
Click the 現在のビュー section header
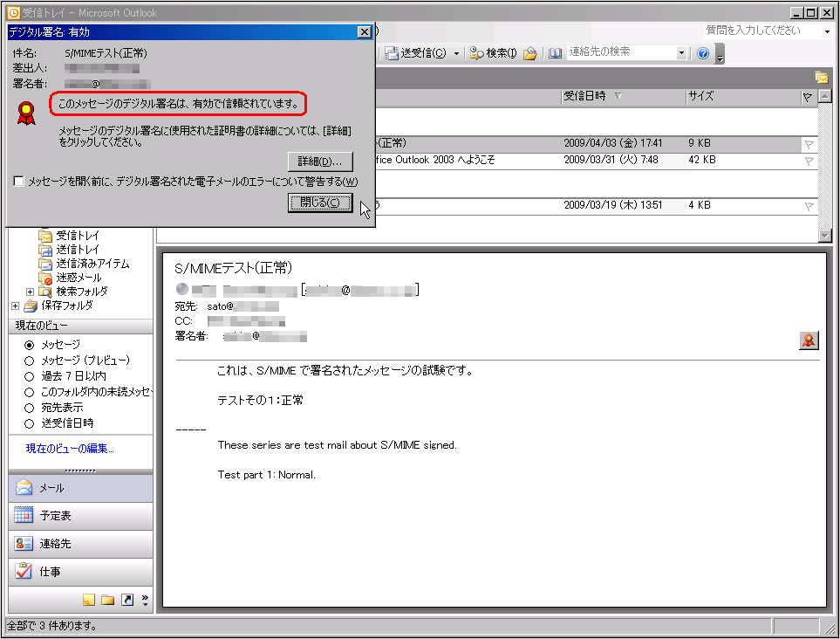80,326
